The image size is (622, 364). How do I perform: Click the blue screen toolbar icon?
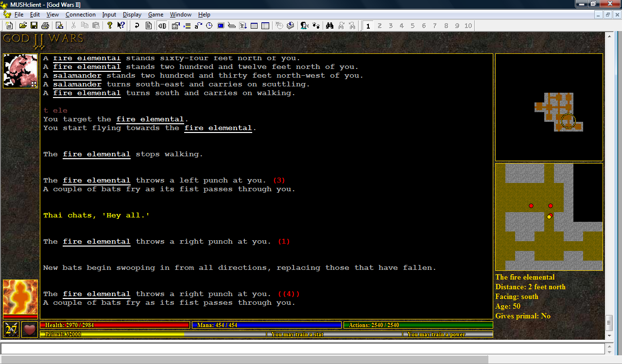221,26
